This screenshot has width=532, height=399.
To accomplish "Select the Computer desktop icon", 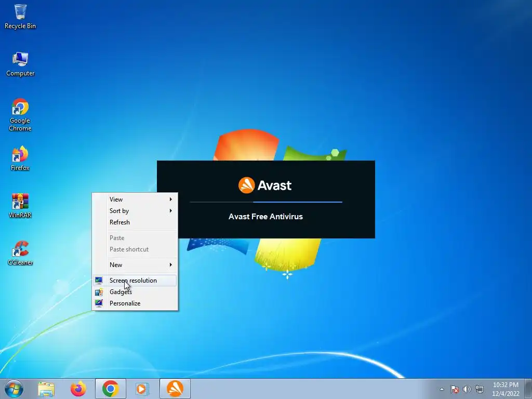I will pos(20,64).
